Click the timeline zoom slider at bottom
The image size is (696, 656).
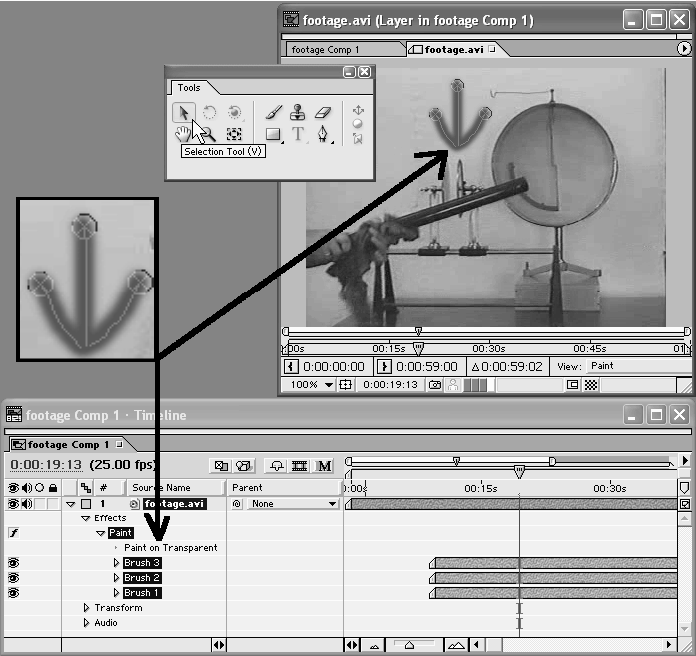410,646
